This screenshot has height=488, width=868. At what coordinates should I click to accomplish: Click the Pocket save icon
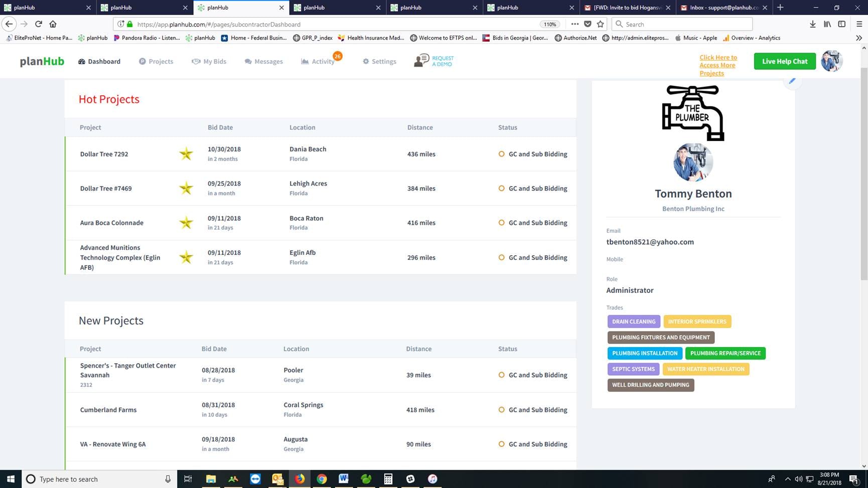[588, 24]
